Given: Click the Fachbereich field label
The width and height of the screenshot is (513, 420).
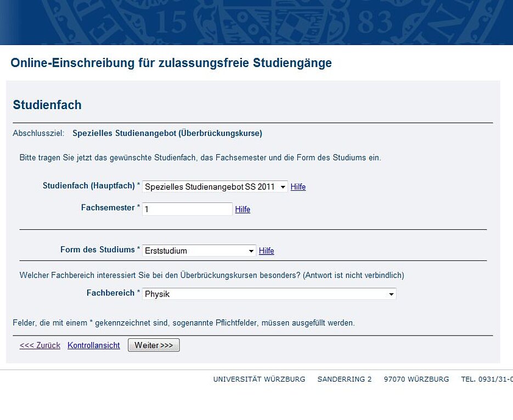Looking at the screenshot, I should click(x=111, y=293).
